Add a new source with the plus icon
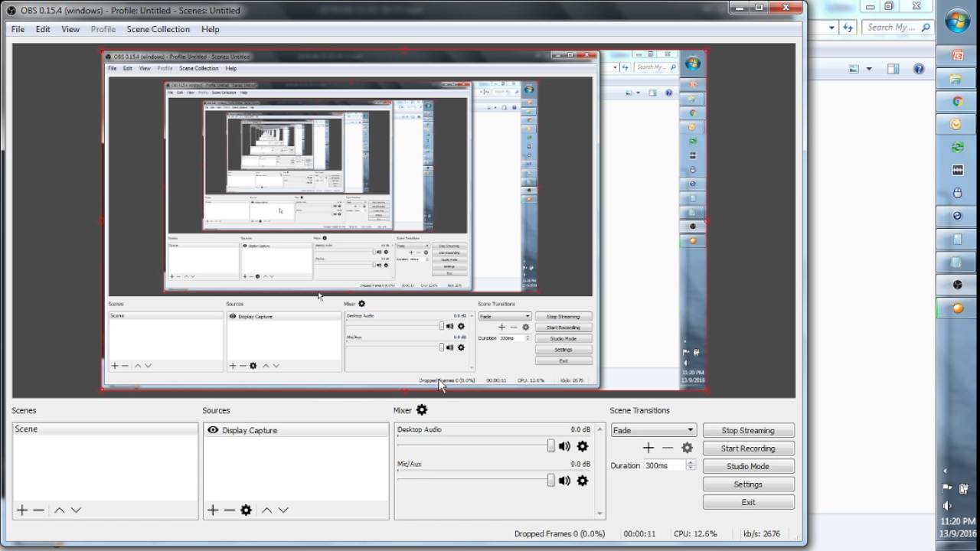Viewport: 980px width, 551px height. coord(213,510)
